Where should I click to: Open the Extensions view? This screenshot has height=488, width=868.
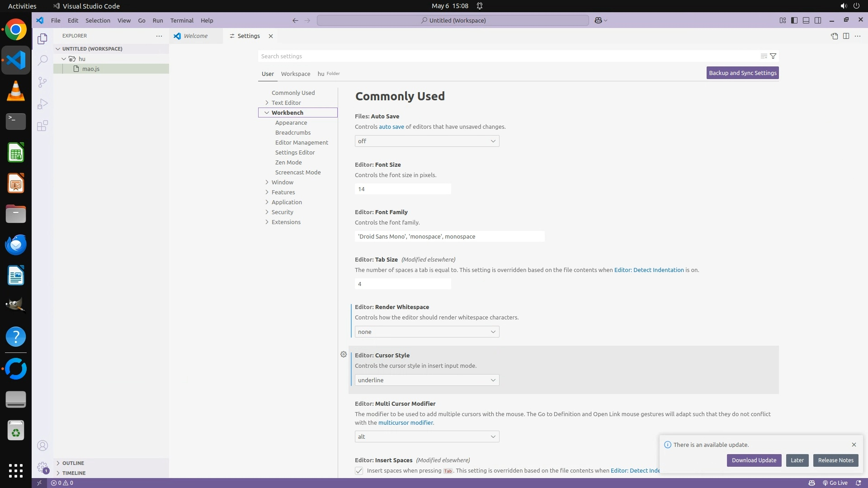click(x=42, y=126)
